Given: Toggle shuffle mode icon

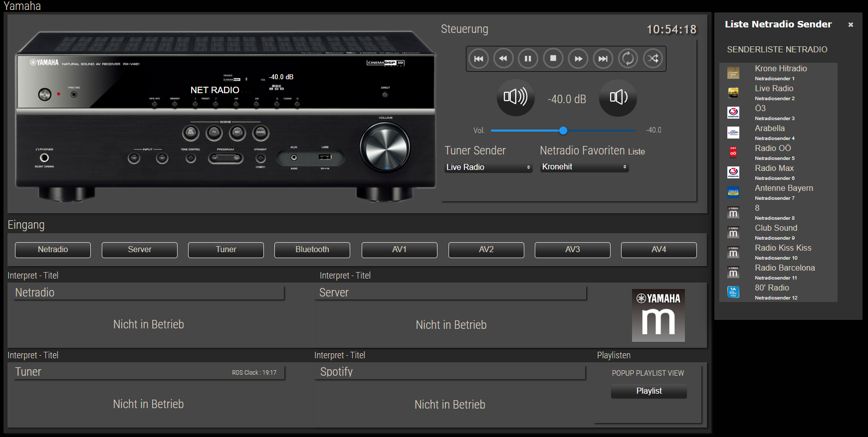Looking at the screenshot, I should pos(653,59).
